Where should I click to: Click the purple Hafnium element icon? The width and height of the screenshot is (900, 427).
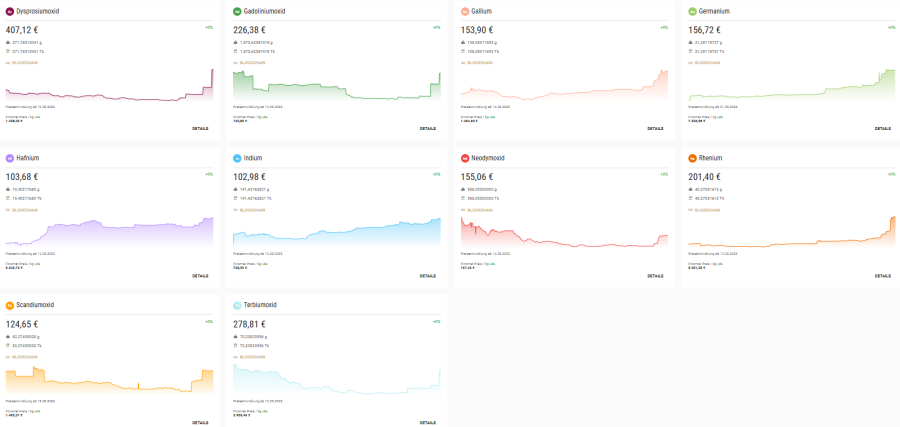10,158
